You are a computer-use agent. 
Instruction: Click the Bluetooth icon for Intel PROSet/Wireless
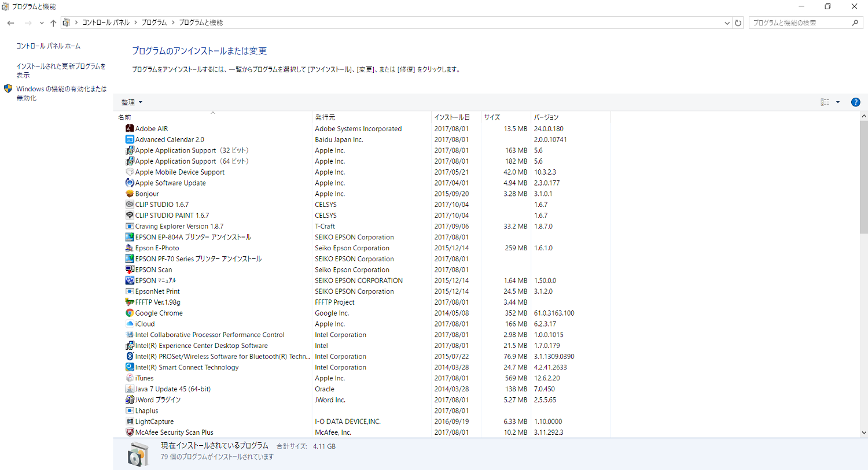coord(130,356)
